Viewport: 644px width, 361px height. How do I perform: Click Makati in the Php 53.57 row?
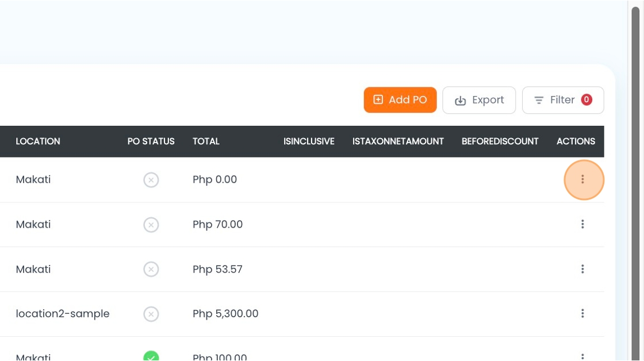coord(33,269)
